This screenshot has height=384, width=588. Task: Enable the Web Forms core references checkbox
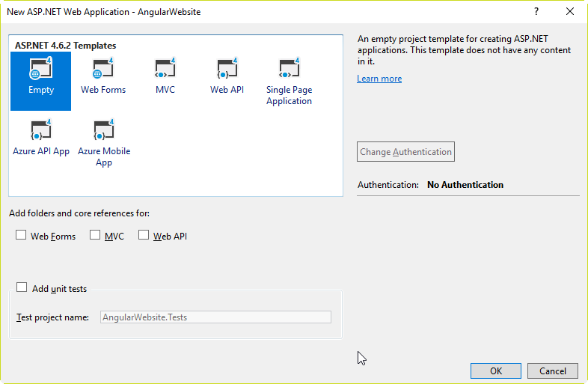click(22, 236)
